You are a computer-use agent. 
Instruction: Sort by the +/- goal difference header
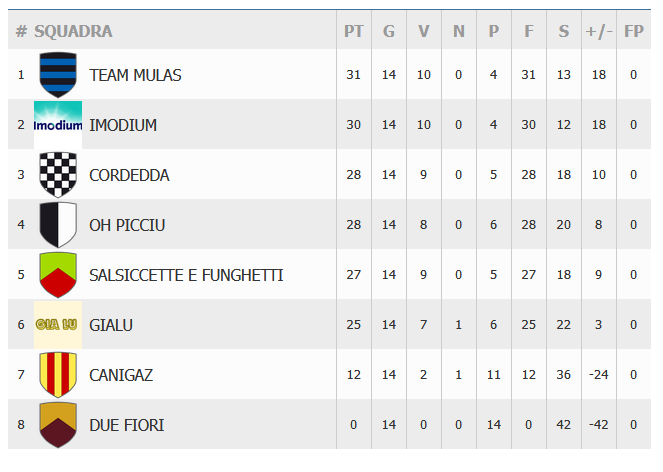599,31
